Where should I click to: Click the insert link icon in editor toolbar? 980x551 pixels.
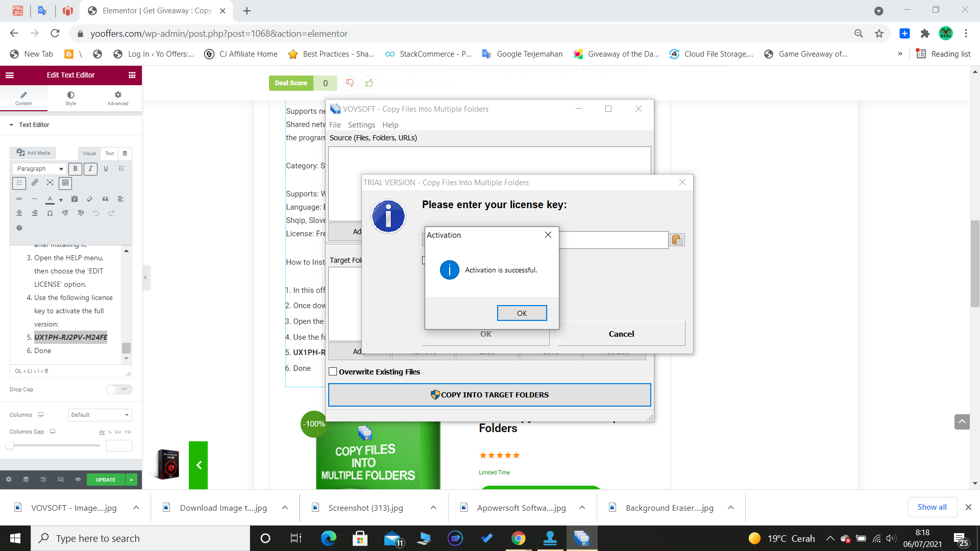pyautogui.click(x=35, y=183)
